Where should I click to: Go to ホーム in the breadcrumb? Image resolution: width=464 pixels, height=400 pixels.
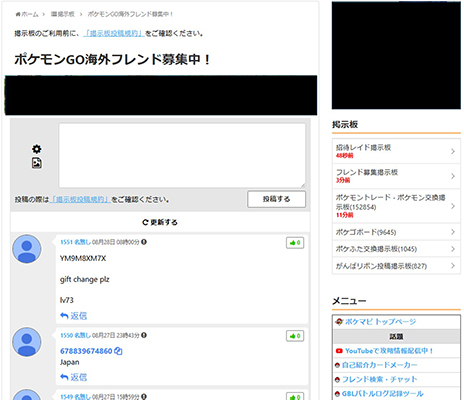click(27, 14)
